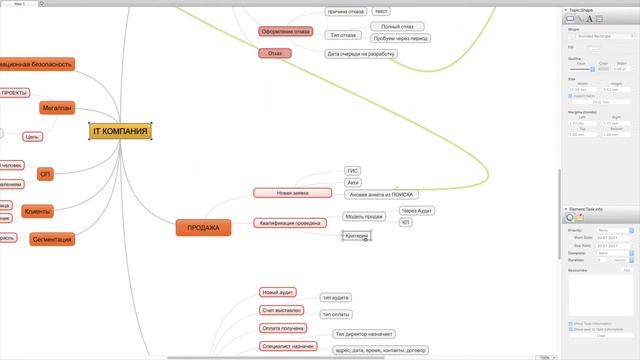Select the 'Квалификация проведена' subtopic
640x360 pixels.
(x=290, y=223)
